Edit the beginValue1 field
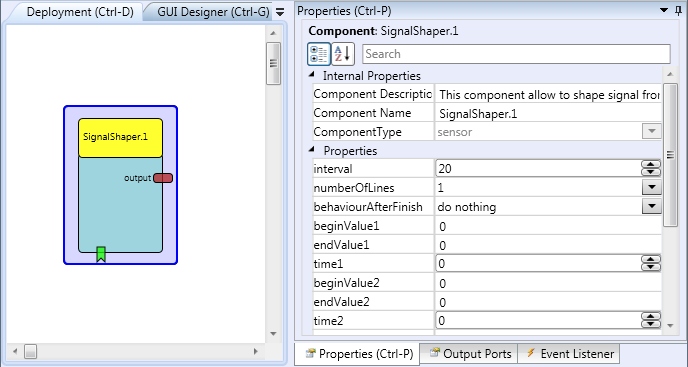 (548, 226)
